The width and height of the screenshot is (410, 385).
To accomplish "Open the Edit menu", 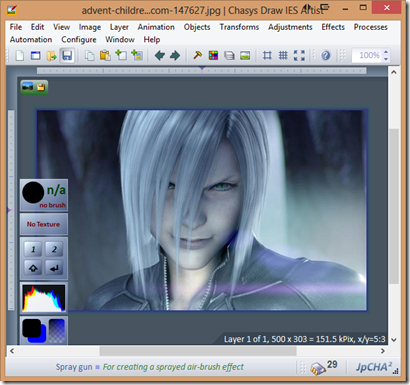I will pyautogui.click(x=37, y=27).
